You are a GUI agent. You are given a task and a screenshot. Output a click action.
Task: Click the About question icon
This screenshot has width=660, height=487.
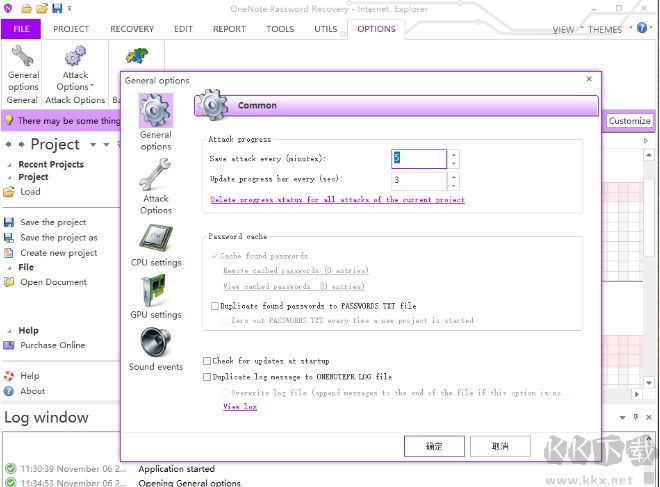click(9, 391)
